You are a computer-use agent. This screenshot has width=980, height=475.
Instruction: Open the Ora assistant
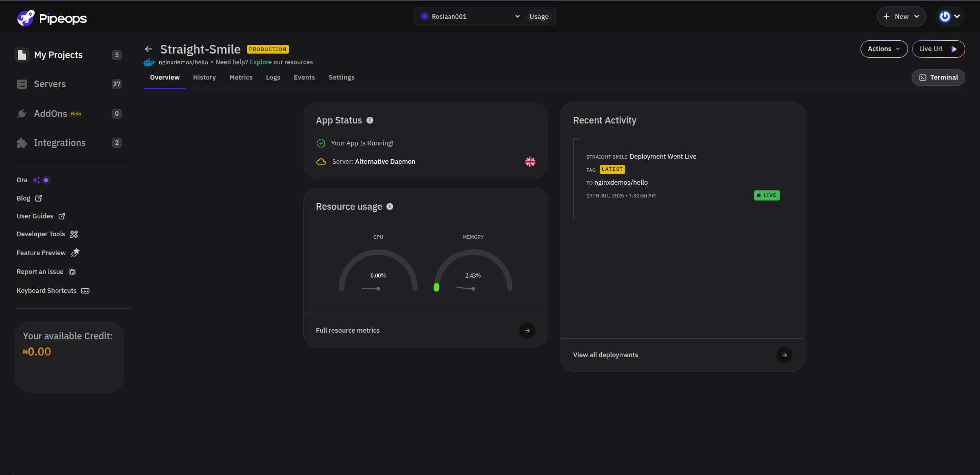point(22,180)
